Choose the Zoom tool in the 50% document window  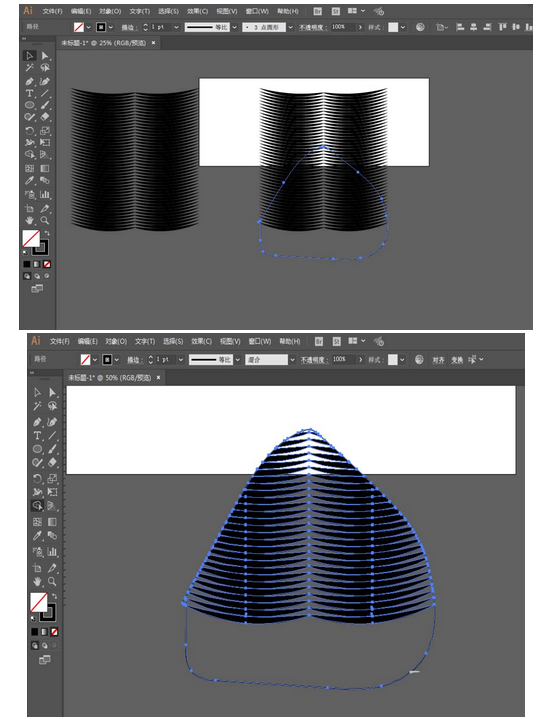coord(52,581)
